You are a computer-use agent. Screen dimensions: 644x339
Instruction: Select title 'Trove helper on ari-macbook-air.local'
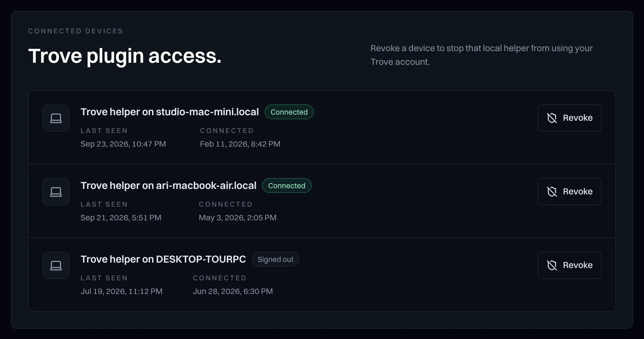click(169, 186)
